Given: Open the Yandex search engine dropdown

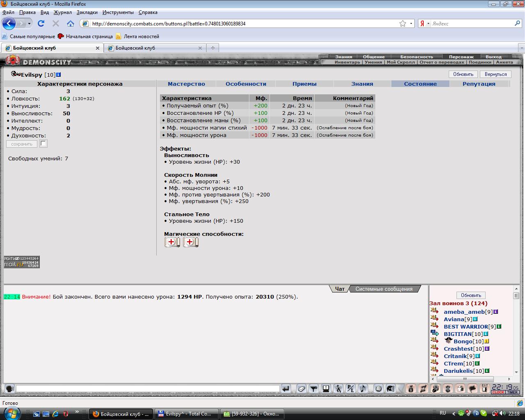Looking at the screenshot, I should point(428,23).
